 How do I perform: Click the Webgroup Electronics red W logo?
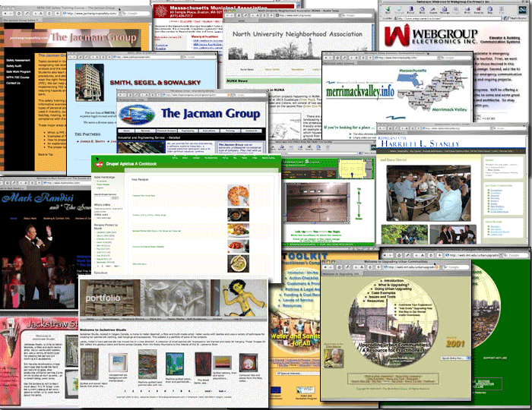click(x=397, y=35)
